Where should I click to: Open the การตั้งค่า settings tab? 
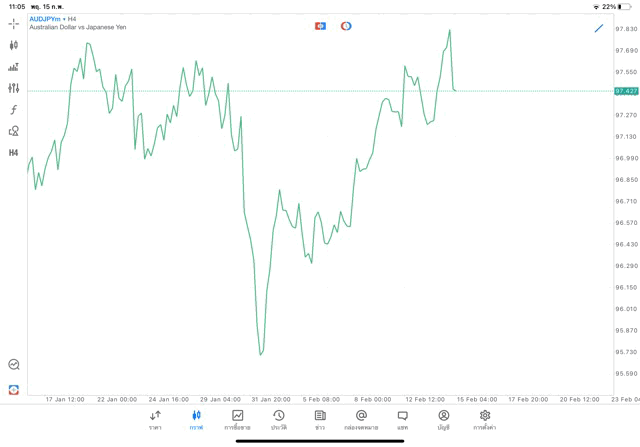coord(485,420)
